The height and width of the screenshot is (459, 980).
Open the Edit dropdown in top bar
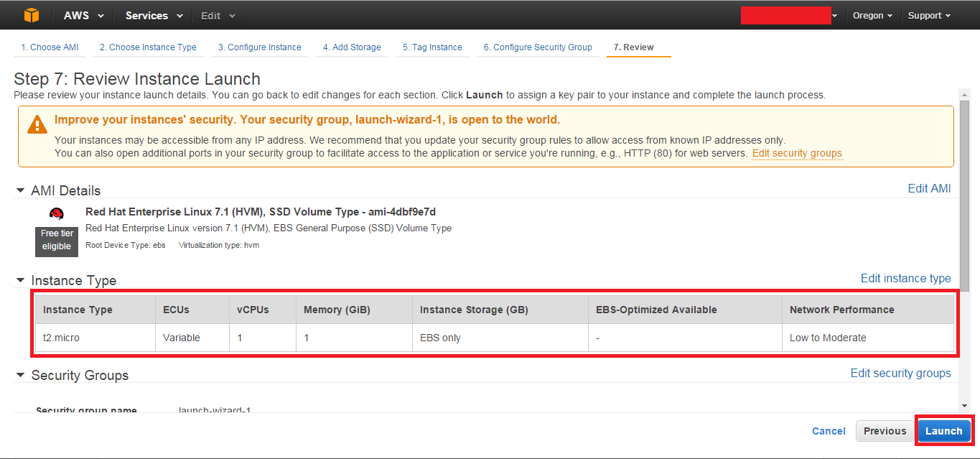[218, 15]
